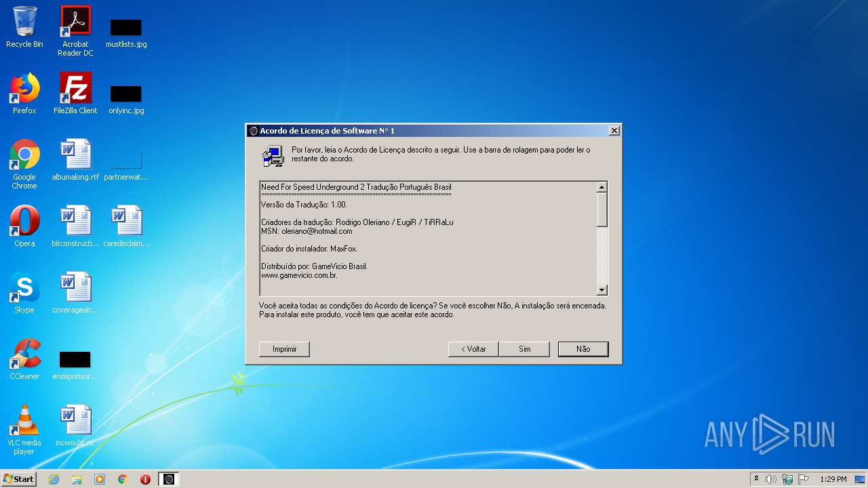Select onlyinc.jpg desktop file
Screen dimensions: 868x488
(x=126, y=99)
